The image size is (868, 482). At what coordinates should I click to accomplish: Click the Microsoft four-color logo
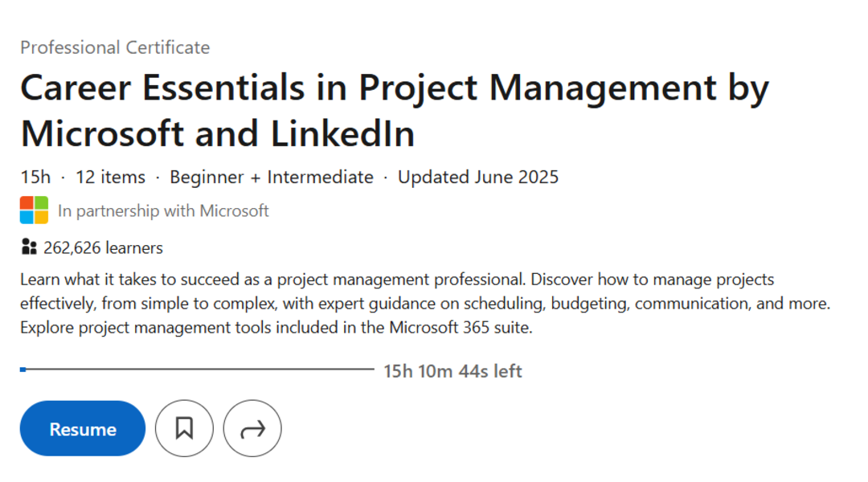point(34,210)
